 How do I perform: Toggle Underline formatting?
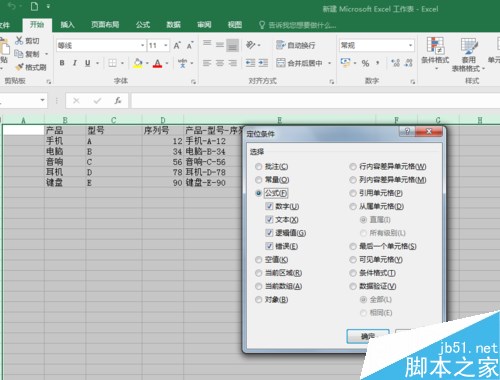88,63
